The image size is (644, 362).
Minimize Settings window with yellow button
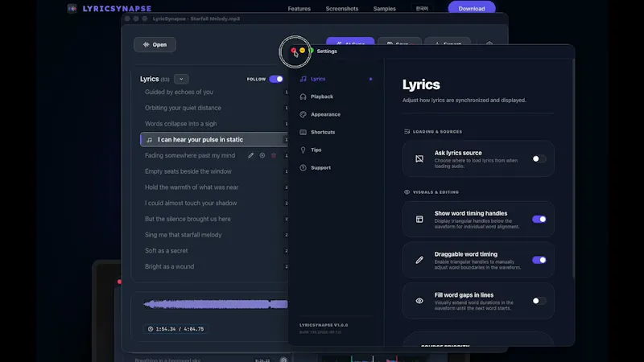303,51
